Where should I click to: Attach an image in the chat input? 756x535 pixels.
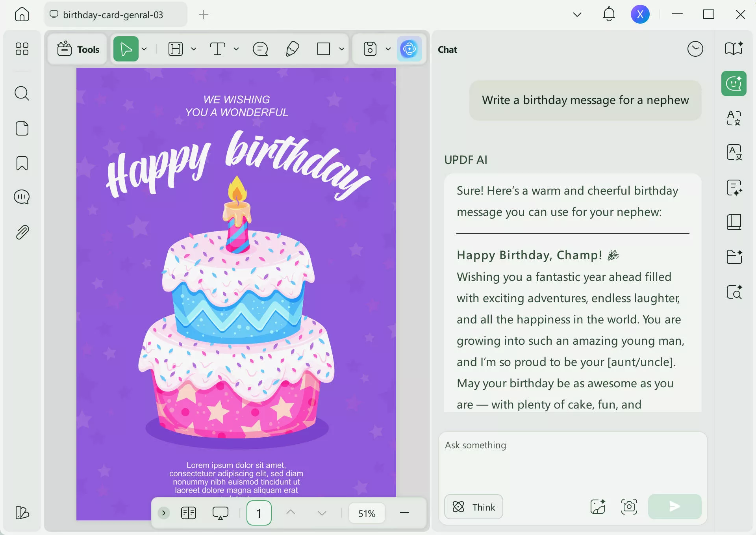click(x=597, y=507)
